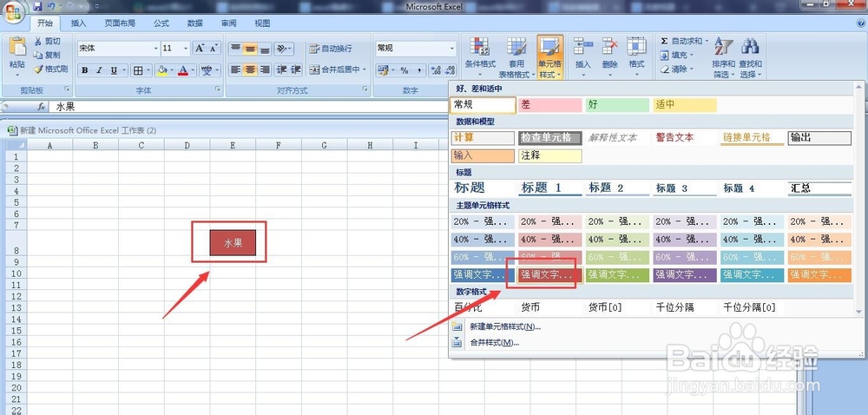Open the 宋体 font name dropdown

[155, 49]
